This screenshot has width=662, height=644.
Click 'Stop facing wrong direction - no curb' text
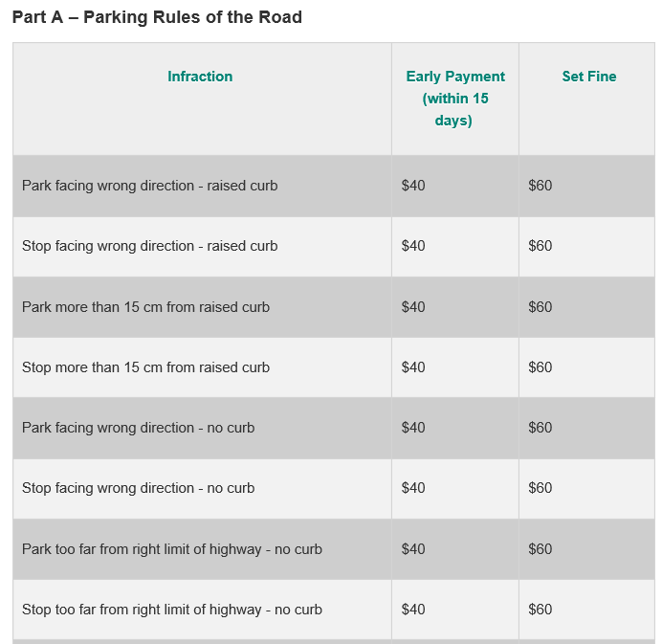point(138,488)
